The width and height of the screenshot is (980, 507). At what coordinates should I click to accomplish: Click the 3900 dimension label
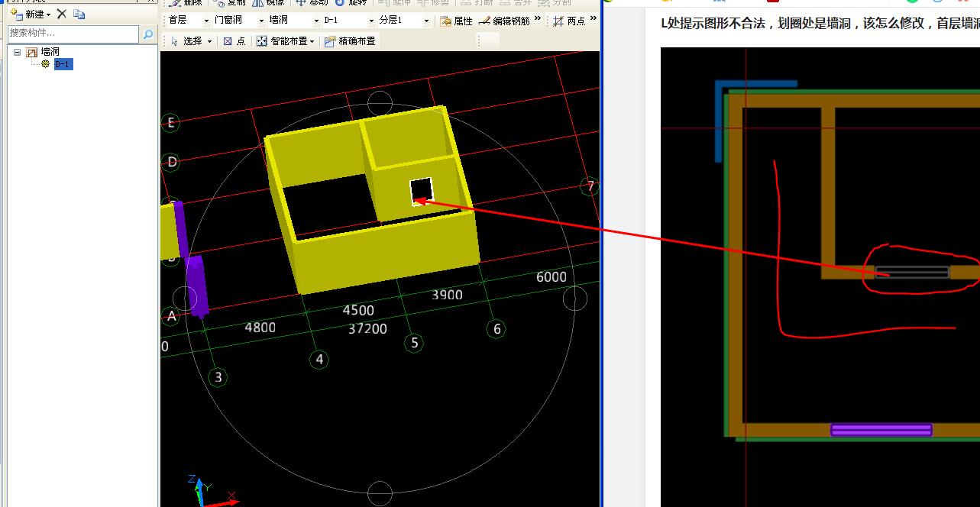pos(447,295)
